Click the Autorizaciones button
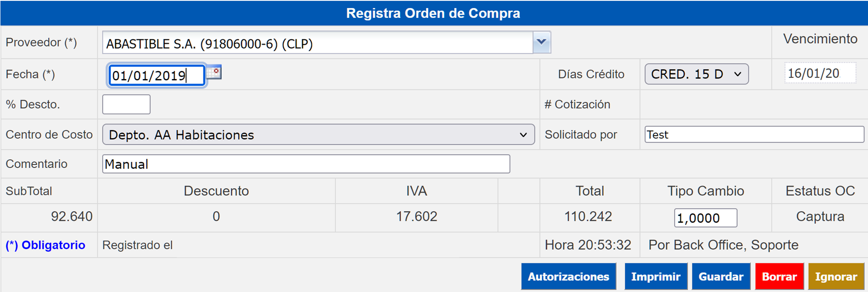 click(568, 277)
